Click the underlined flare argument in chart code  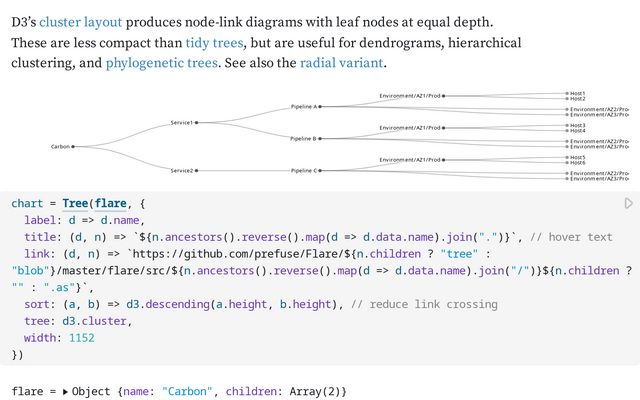[x=111, y=204]
